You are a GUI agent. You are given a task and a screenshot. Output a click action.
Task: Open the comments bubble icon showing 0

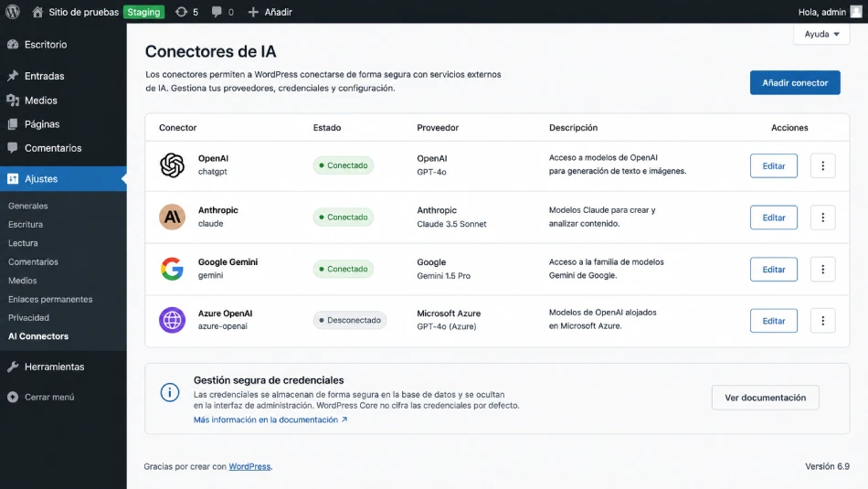pos(217,12)
